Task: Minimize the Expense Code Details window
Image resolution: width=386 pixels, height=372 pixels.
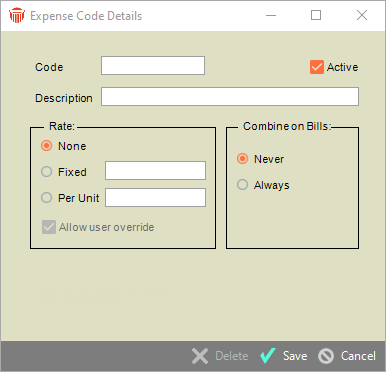Action: [x=271, y=15]
